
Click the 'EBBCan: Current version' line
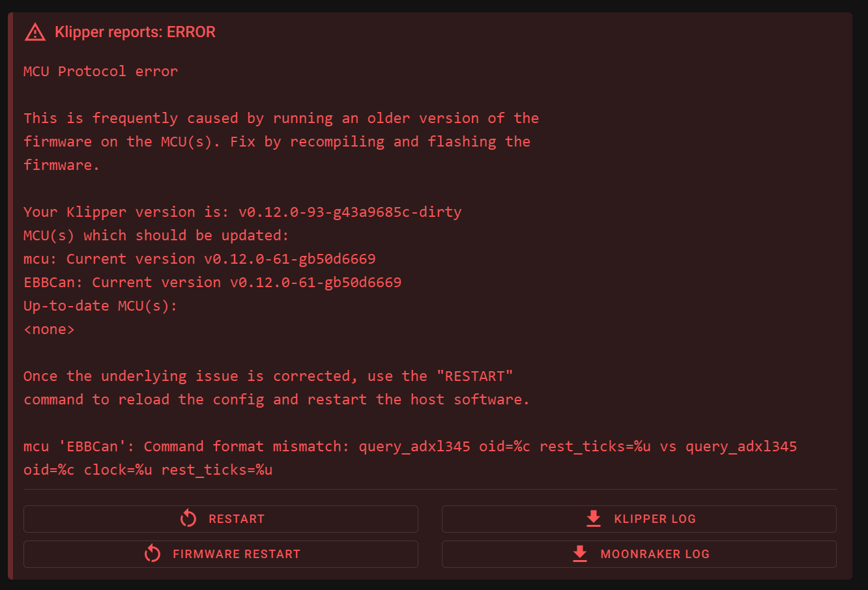[x=212, y=283]
